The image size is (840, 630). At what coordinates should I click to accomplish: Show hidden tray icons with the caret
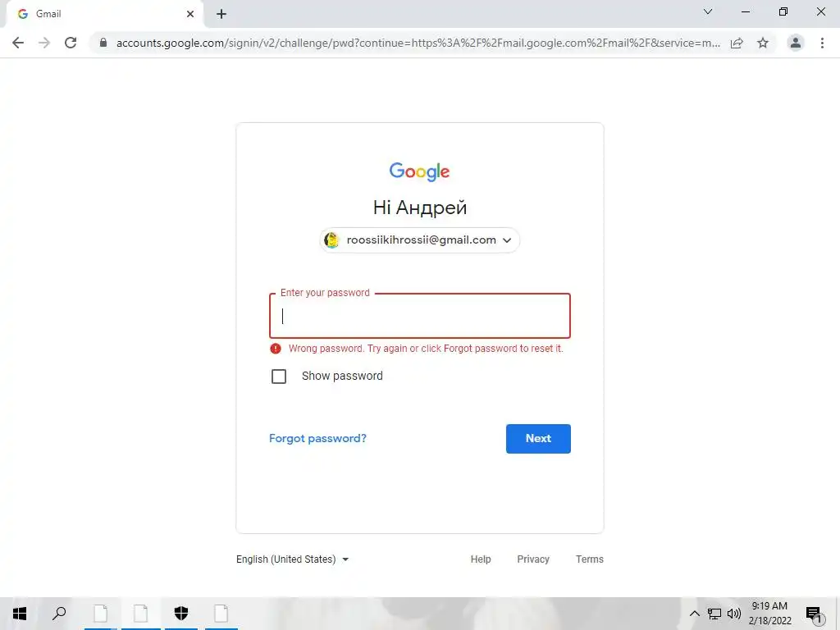pos(694,614)
